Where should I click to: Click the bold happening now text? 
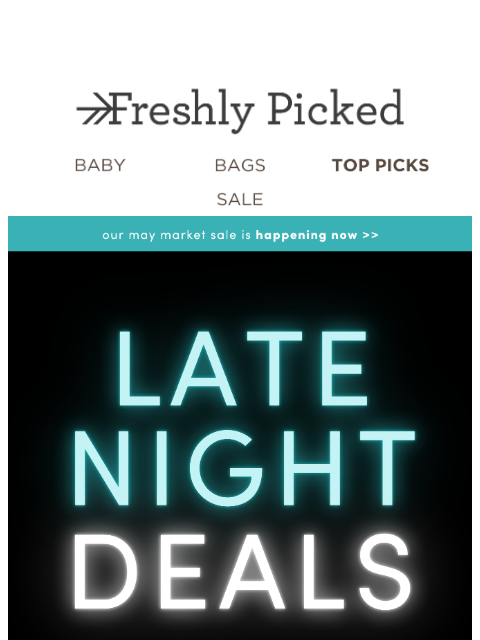point(306,235)
